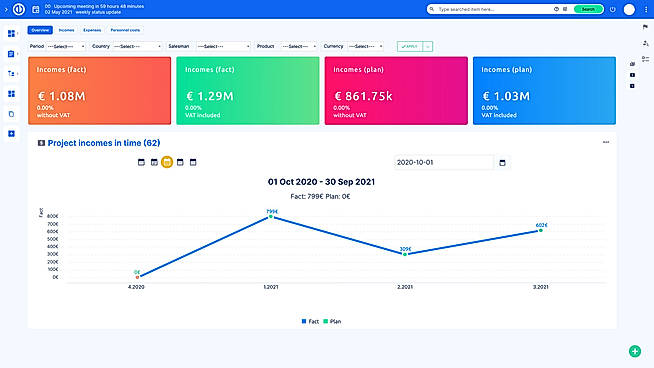Open the Period select dropdown
Viewport: 654px width, 368px height.
(x=65, y=46)
